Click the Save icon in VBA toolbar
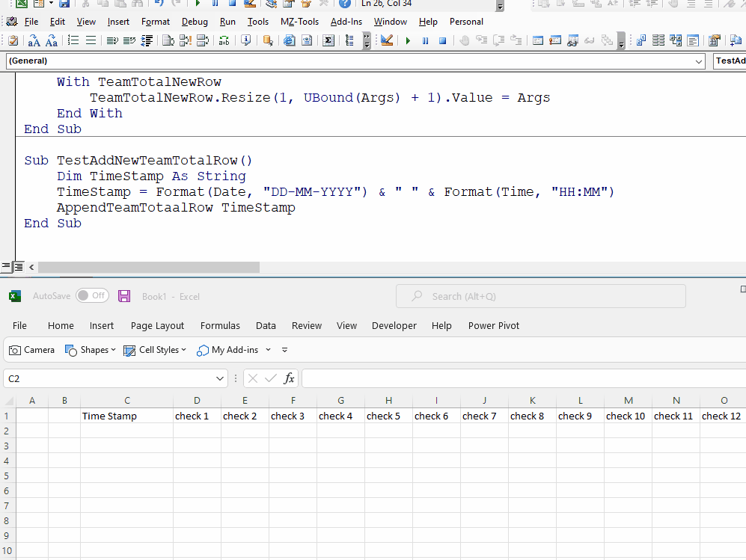This screenshot has width=746, height=560. tap(64, 4)
